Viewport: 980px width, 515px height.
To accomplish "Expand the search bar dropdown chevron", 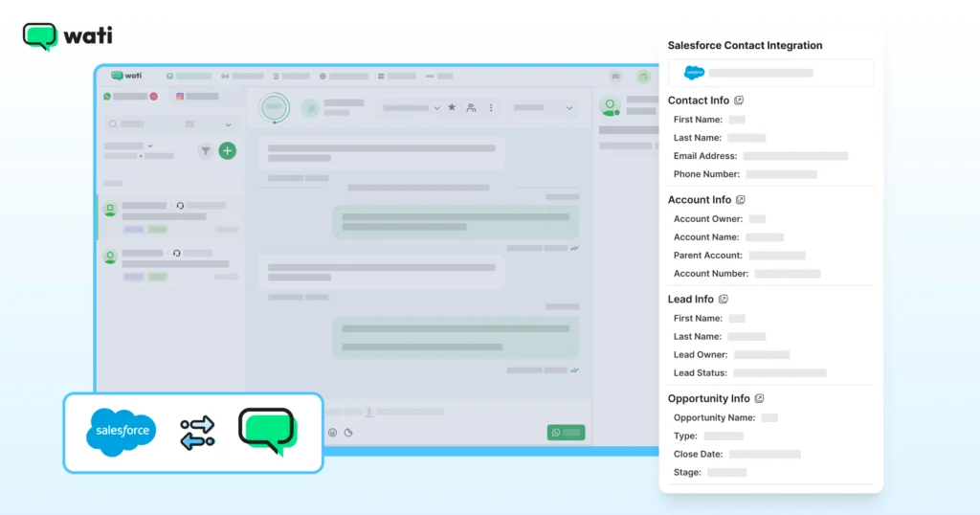I will [228, 124].
